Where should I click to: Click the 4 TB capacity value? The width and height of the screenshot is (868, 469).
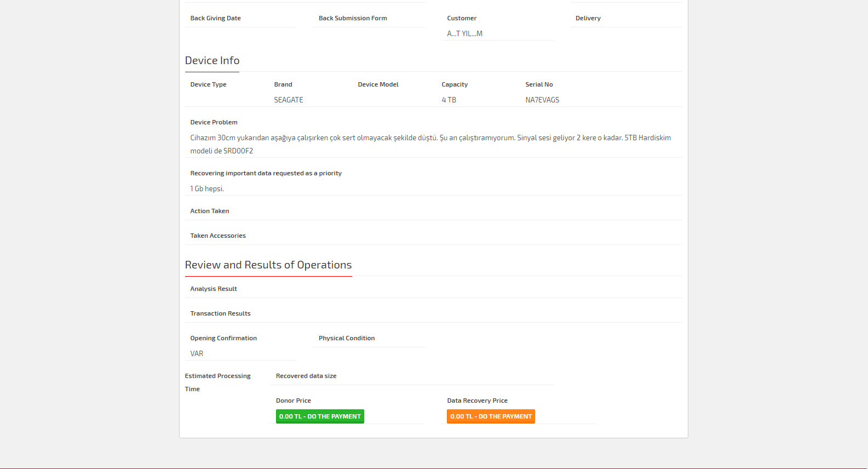(449, 100)
